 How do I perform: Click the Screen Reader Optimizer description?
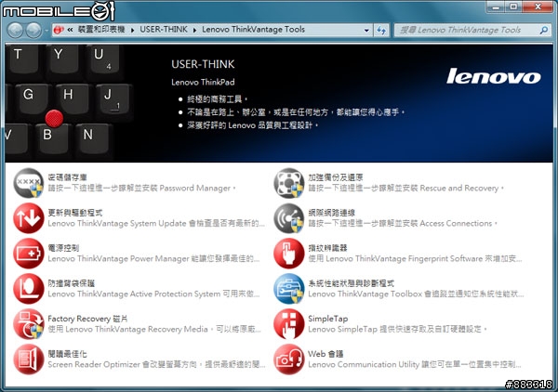coord(156,364)
